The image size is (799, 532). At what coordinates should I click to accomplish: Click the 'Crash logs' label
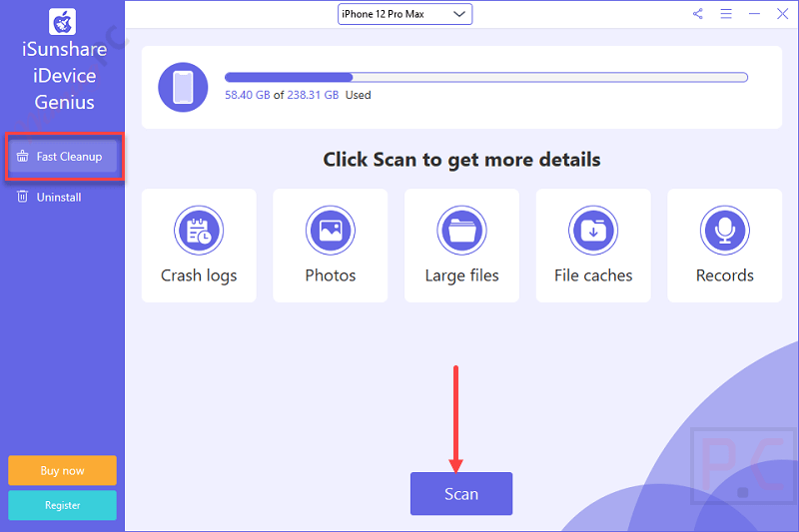pos(199,275)
